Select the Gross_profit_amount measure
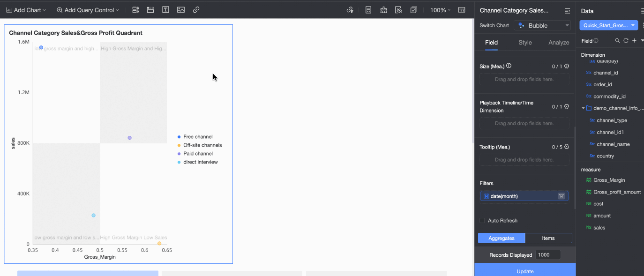This screenshot has width=644, height=276. coord(617,192)
